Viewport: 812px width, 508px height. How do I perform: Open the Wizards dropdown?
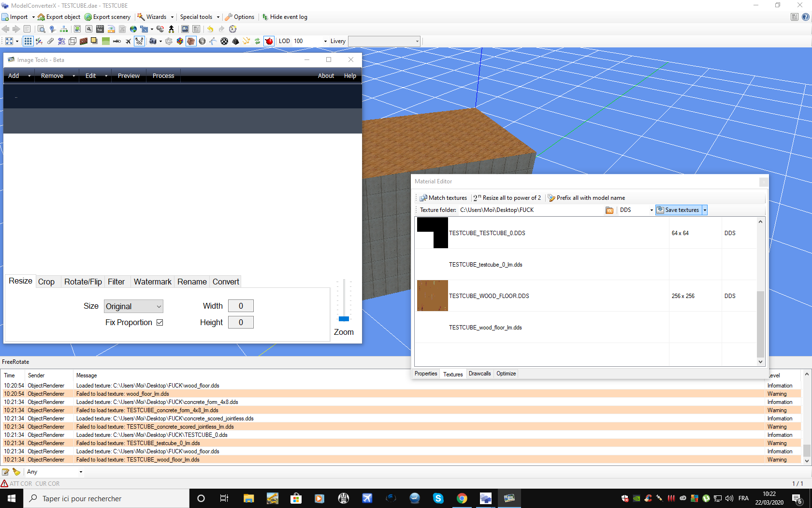(x=172, y=17)
